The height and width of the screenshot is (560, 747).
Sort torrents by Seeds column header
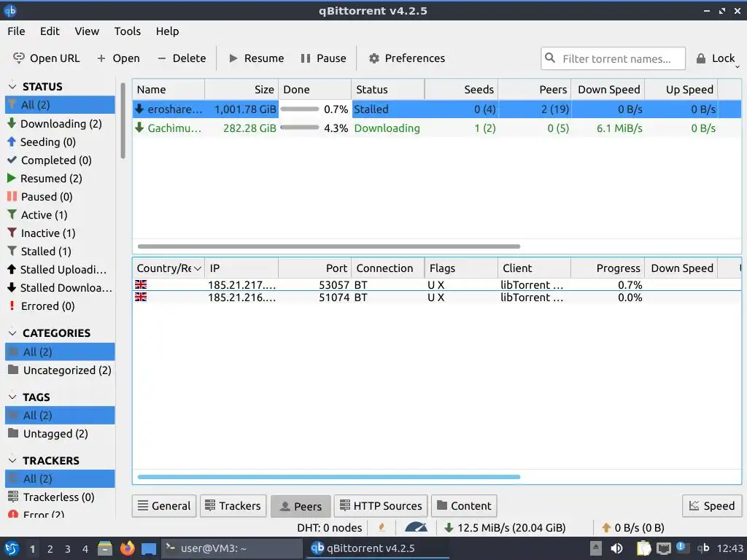461,90
